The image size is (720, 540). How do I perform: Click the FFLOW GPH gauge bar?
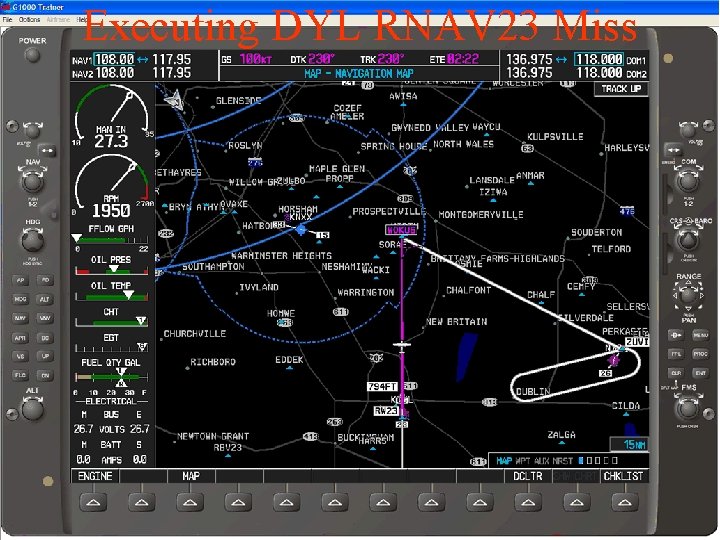pos(112,240)
